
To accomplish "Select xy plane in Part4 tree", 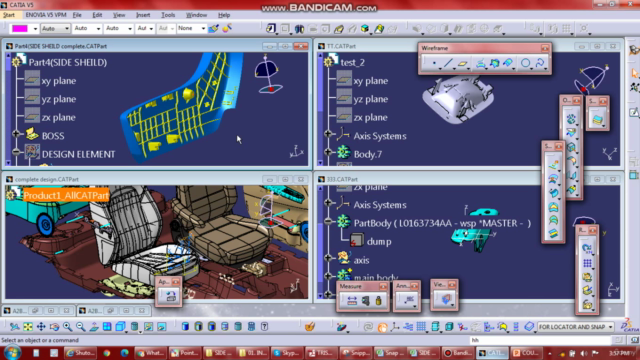I will point(59,81).
